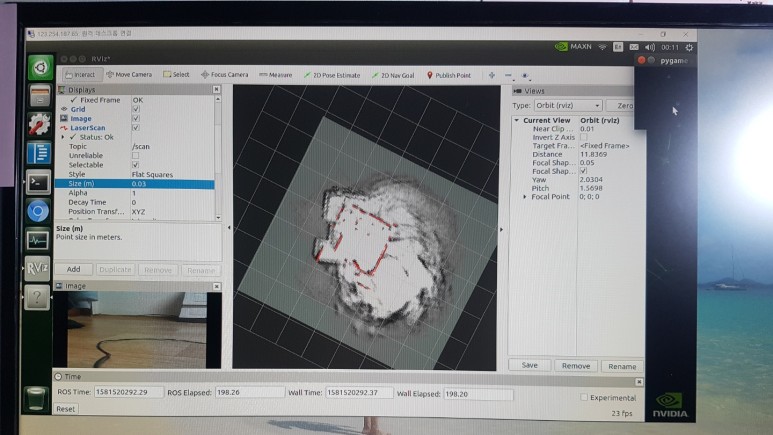
Task: Open the eye view options icon in toolbar
Action: click(x=525, y=76)
